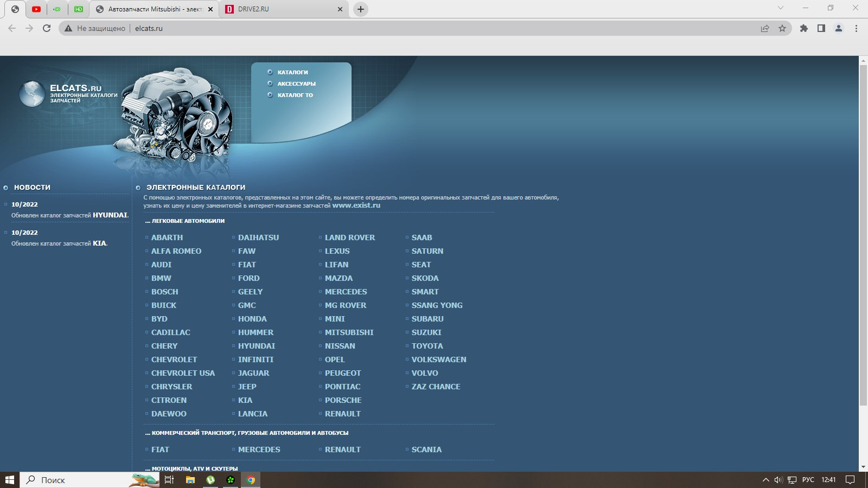
Task: Open the JEEP catalog
Action: (x=247, y=387)
